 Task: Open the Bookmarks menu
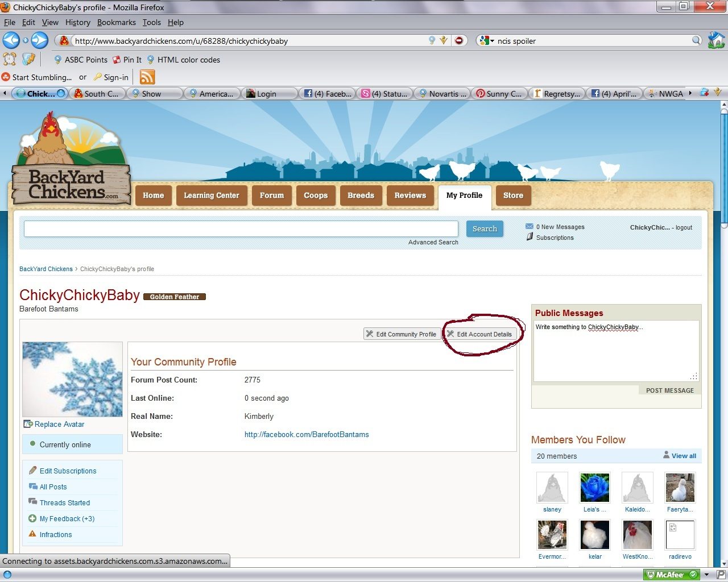[x=116, y=22]
